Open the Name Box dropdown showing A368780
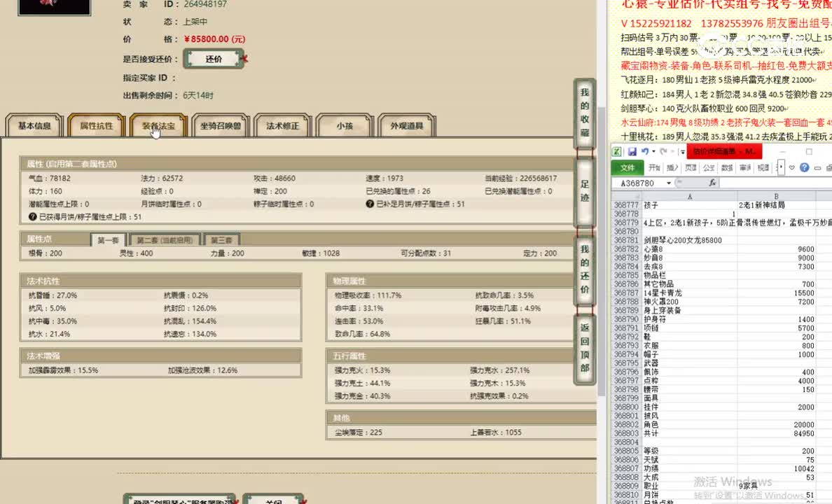The width and height of the screenshot is (832, 504). tap(668, 183)
